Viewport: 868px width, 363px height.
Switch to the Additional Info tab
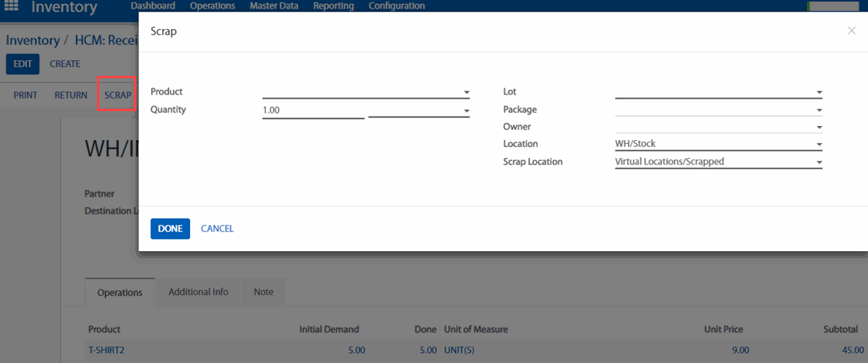click(198, 292)
